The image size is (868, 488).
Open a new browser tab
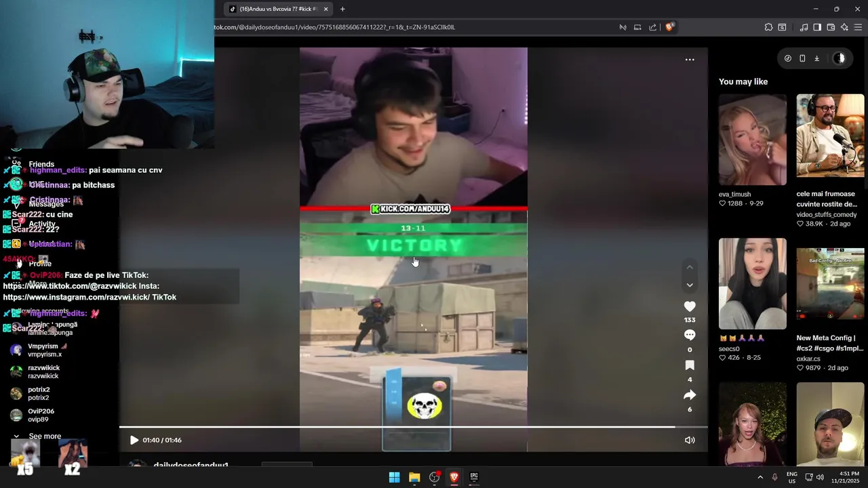(x=342, y=9)
